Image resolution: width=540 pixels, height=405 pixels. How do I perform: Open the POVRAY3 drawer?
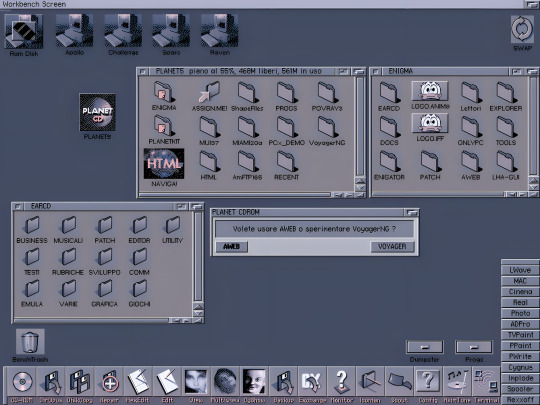coord(327,92)
